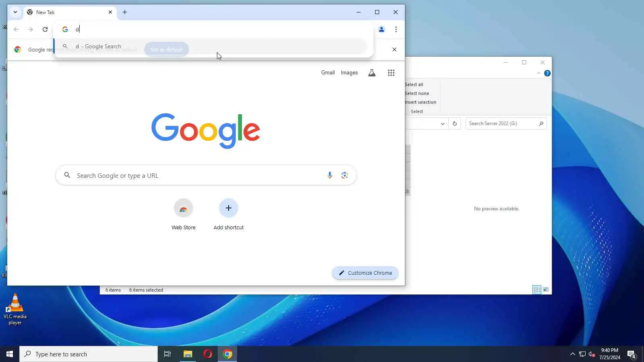Image resolution: width=644 pixels, height=362 pixels.
Task: Select the 'd - Google Search' suggestion
Action: (x=211, y=46)
